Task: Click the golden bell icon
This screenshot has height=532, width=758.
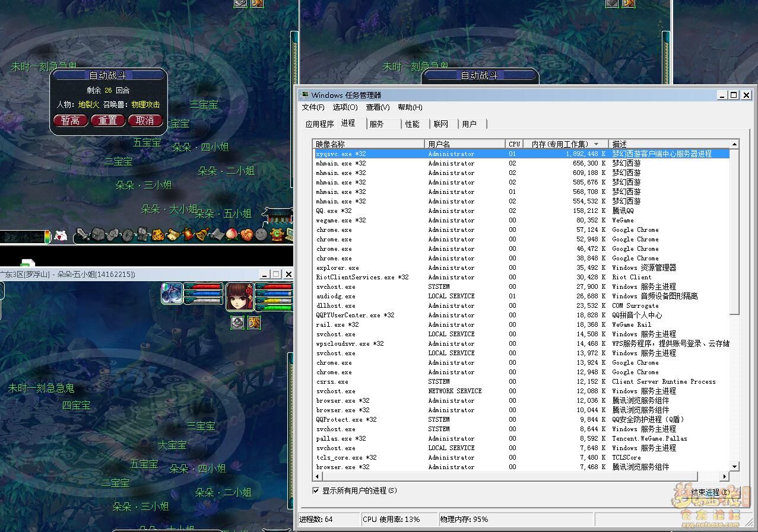Action: click(x=202, y=234)
